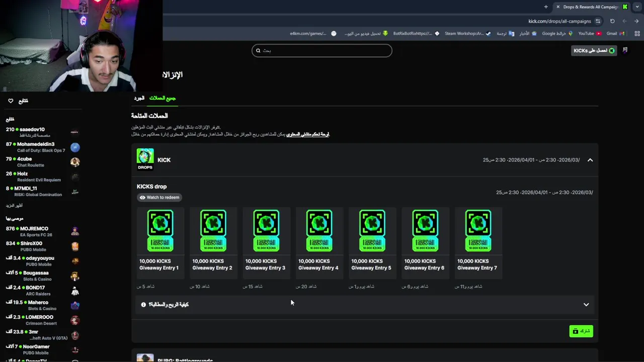This screenshot has width=644, height=362.
Task: Click Mohamedeldin3 avatar icon
Action: point(75,147)
